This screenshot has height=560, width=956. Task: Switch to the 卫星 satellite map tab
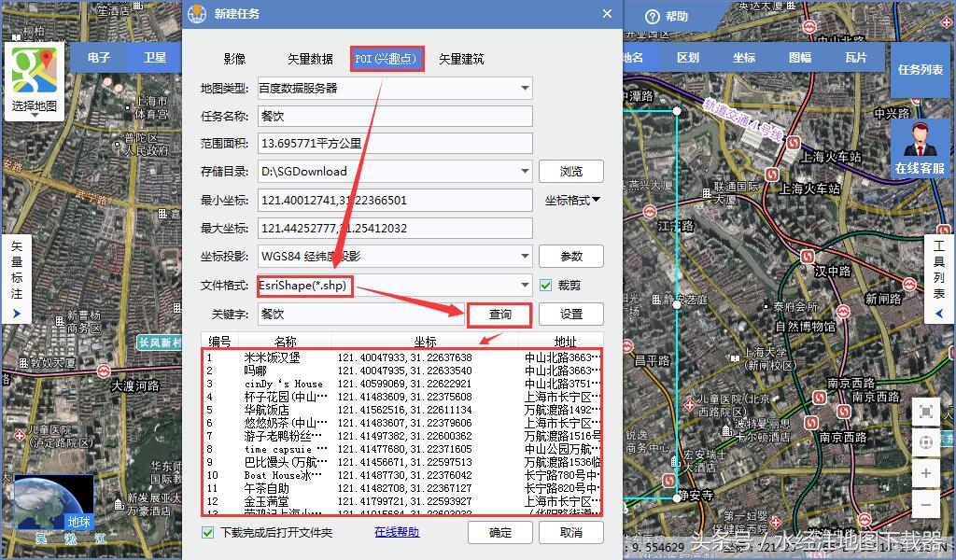(x=155, y=57)
